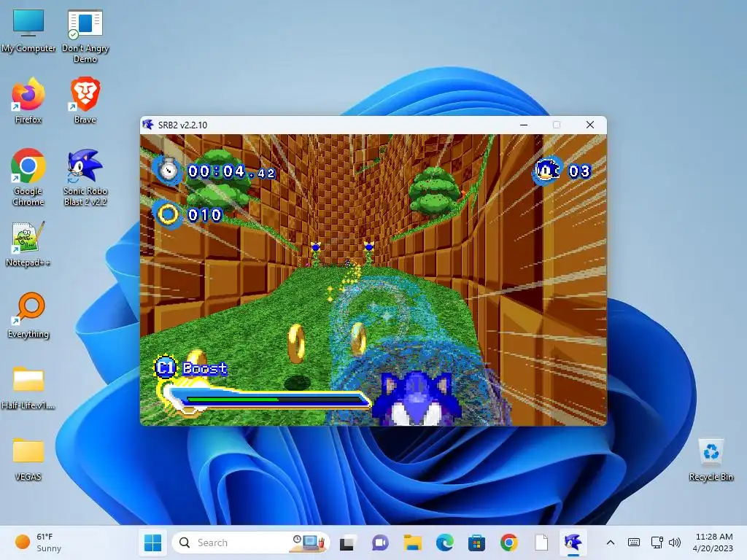Open Task View from the taskbar
The image size is (747, 560).
point(347,542)
